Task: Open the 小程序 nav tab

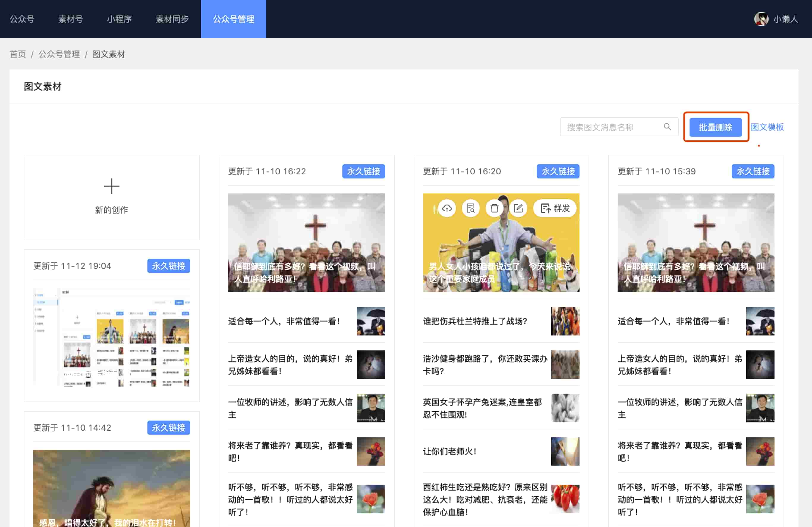Action: (119, 19)
